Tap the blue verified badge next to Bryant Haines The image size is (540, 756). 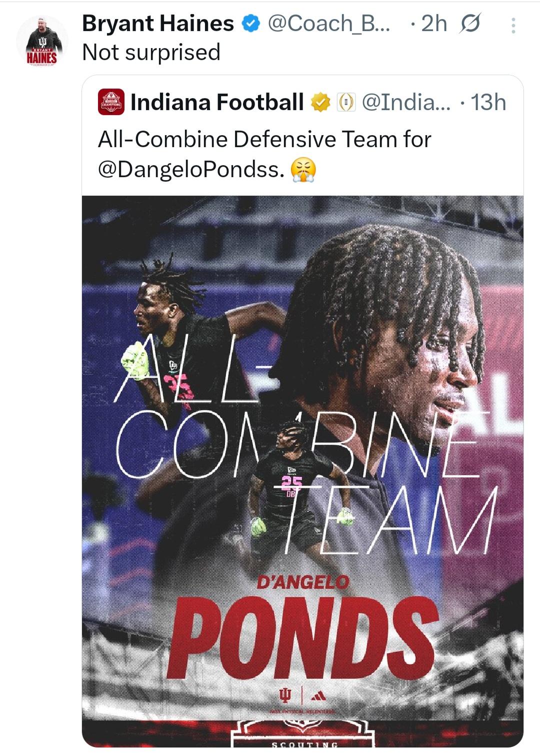pyautogui.click(x=251, y=23)
